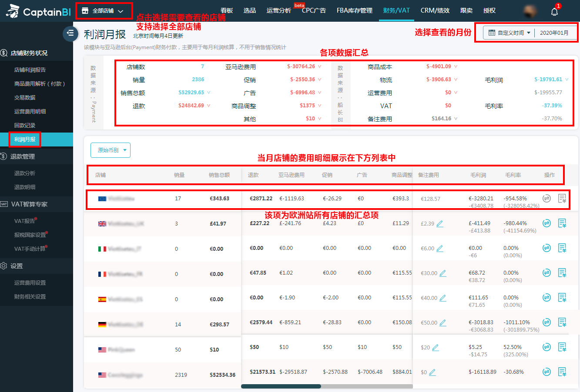
Task: Open CRM/绩效 in top navigation
Action: point(435,10)
